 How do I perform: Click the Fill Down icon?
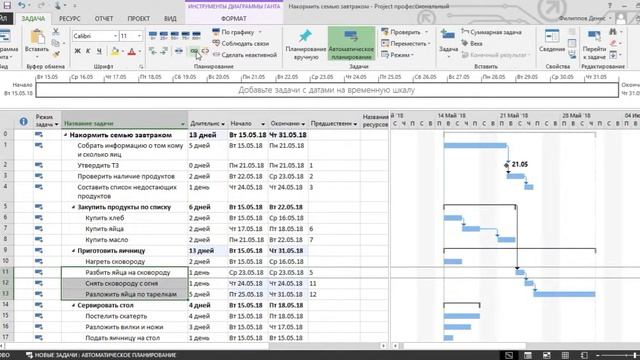pos(613,54)
